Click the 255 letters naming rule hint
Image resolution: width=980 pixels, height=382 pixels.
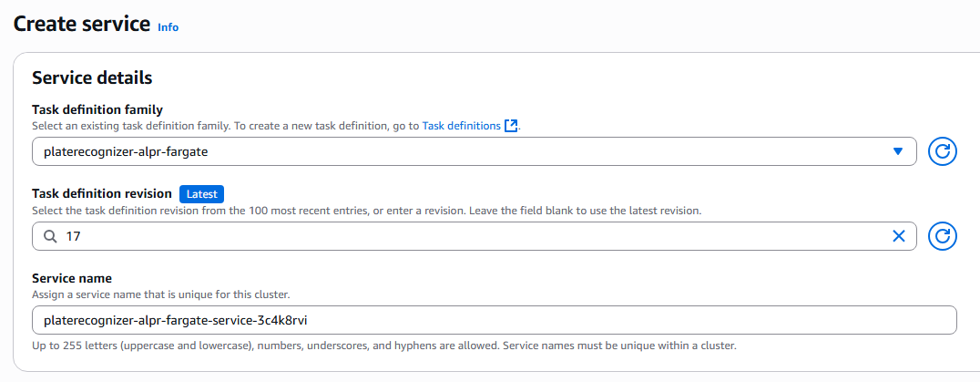pyautogui.click(x=383, y=346)
